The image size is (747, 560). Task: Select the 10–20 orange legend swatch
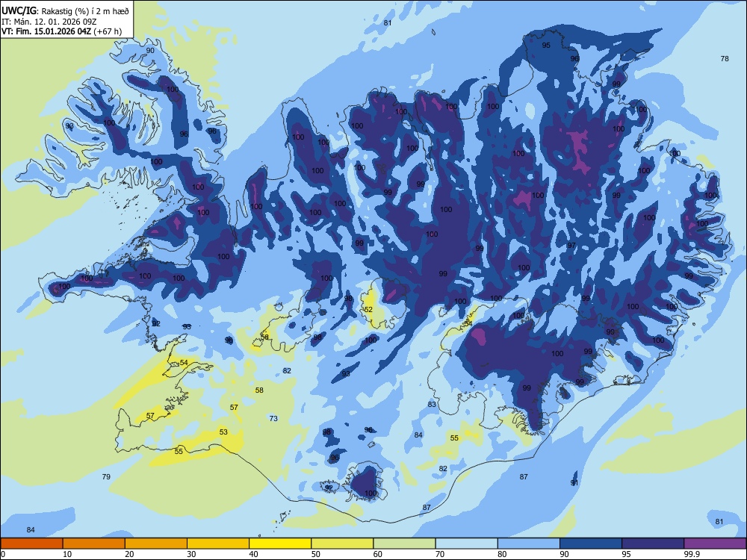94,544
